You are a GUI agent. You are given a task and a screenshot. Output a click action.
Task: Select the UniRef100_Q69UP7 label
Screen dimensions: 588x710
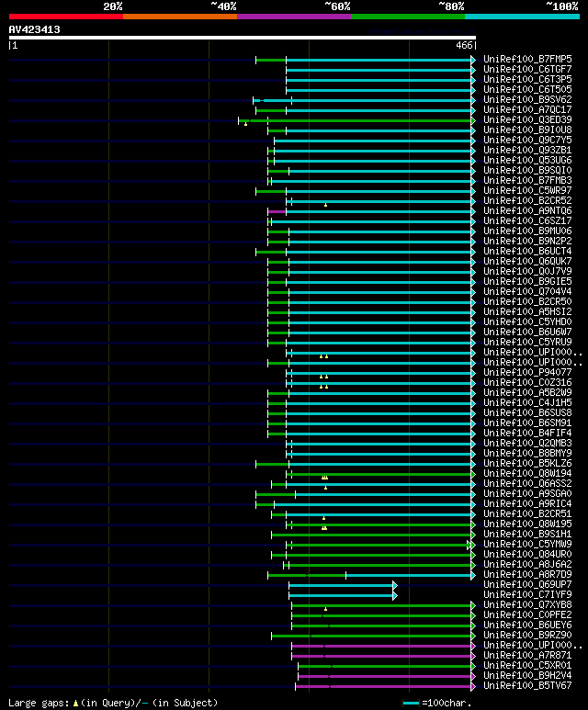point(527,584)
